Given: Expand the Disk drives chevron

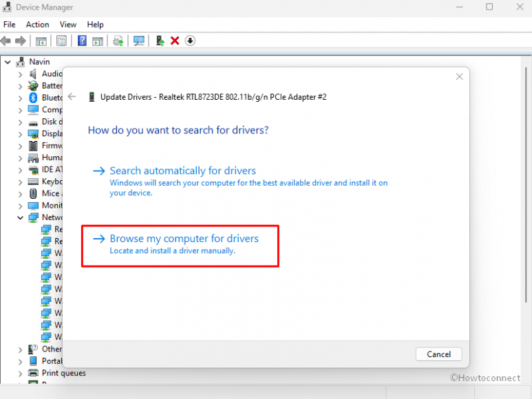Looking at the screenshot, I should pos(21,122).
